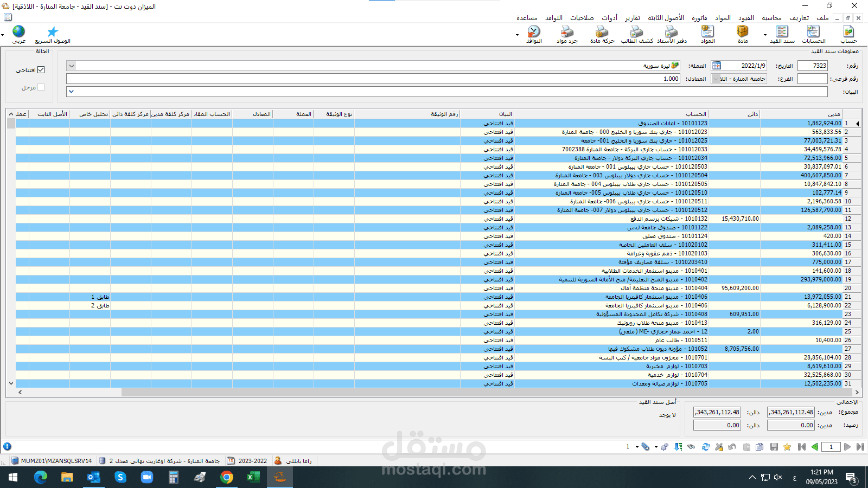The image size is (868, 488).
Task: Click the البيان column header in grid
Action: pyautogui.click(x=487, y=114)
